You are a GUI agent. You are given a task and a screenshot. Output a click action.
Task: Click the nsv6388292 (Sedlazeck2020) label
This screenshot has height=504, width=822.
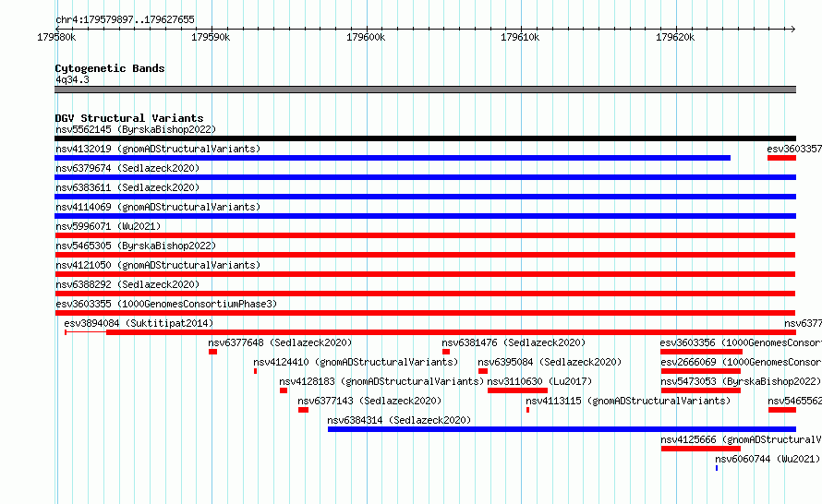tap(127, 284)
